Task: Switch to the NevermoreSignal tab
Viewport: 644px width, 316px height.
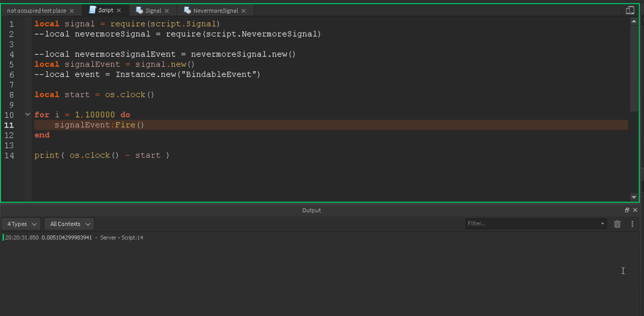Action: tap(215, 11)
